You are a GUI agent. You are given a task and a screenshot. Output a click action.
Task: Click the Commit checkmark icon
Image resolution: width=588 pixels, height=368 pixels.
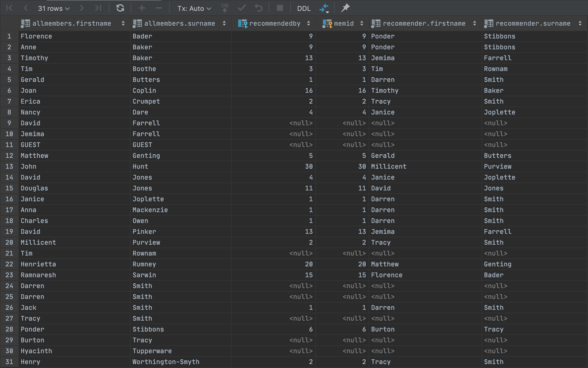point(242,8)
